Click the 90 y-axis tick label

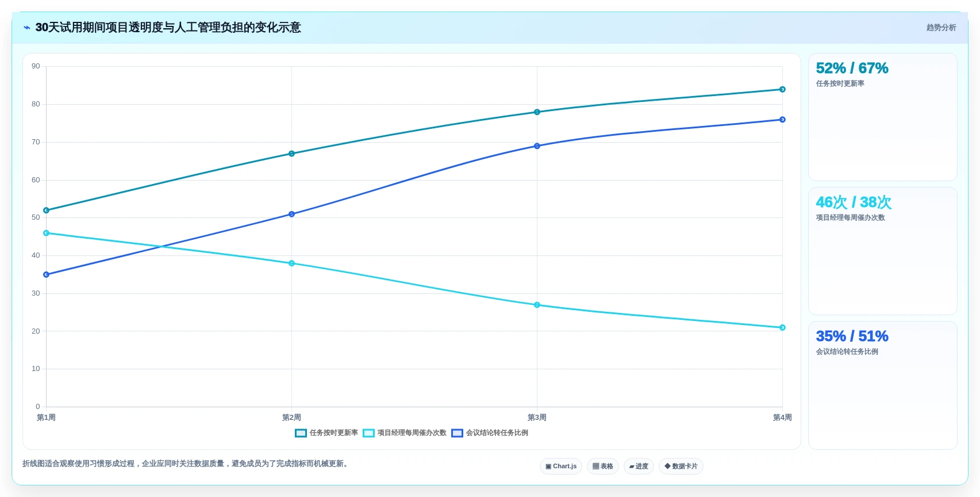[36, 66]
